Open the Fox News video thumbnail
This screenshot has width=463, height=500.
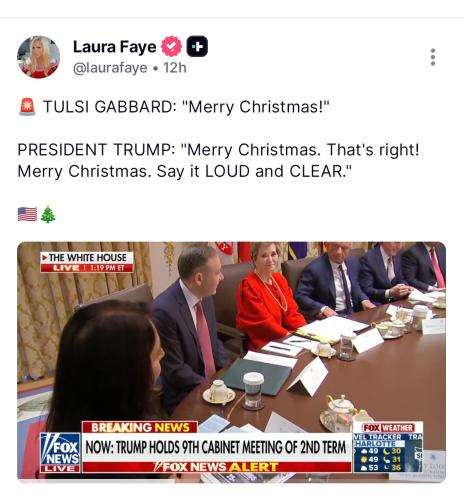[x=231, y=361]
